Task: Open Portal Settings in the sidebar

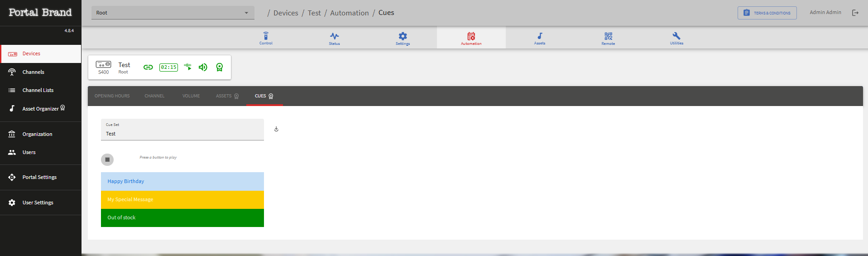Action: coord(41,177)
